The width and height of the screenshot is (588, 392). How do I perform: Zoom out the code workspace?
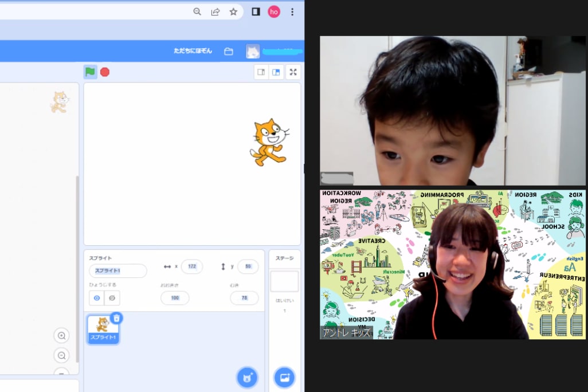coord(61,355)
